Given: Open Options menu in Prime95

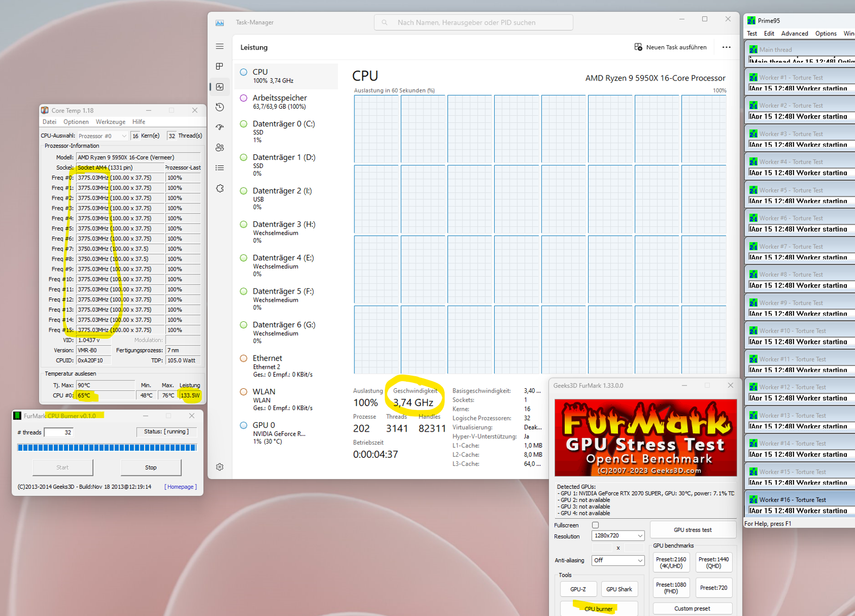Looking at the screenshot, I should [x=826, y=34].
